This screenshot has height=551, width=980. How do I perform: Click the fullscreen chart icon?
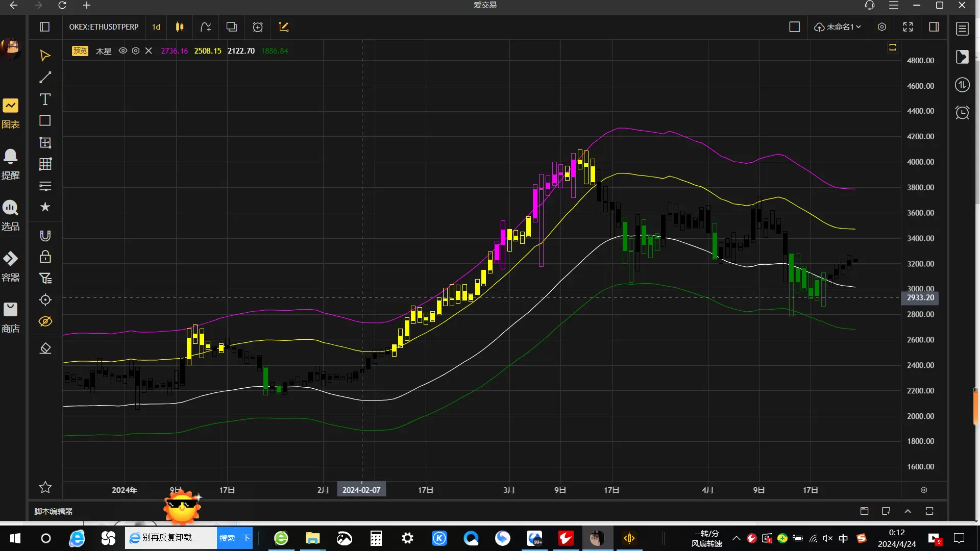tap(908, 27)
